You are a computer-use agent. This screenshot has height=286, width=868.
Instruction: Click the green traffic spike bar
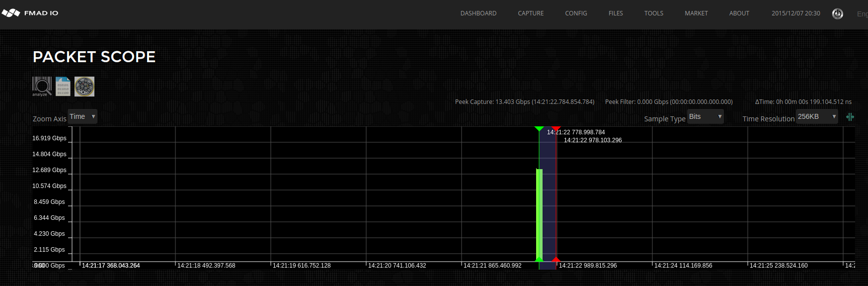point(539,214)
